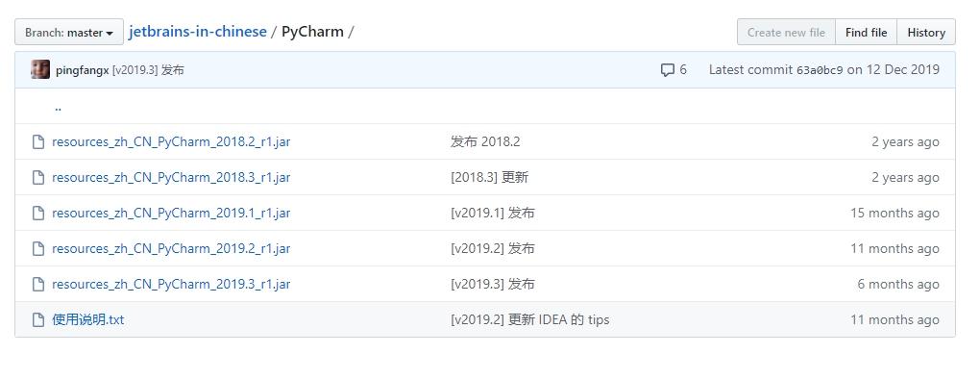This screenshot has height=379, width=980.
Task: Go to parent directory via ".."
Action: [x=58, y=108]
